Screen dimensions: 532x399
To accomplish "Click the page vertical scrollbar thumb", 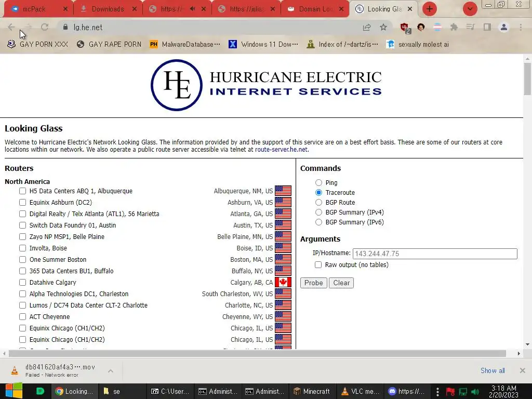I will coord(527,79).
